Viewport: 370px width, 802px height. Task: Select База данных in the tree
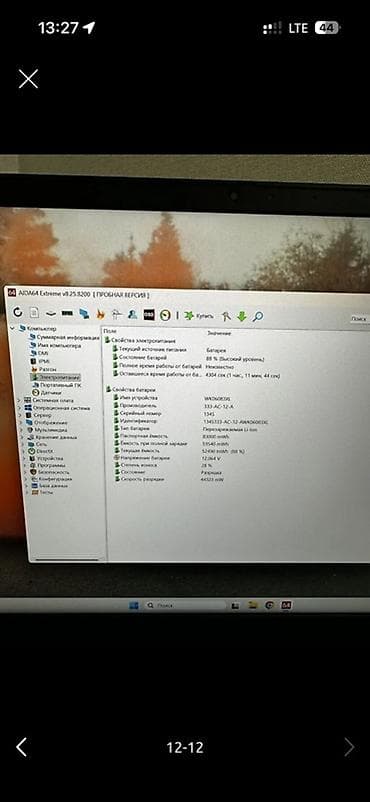coord(50,486)
